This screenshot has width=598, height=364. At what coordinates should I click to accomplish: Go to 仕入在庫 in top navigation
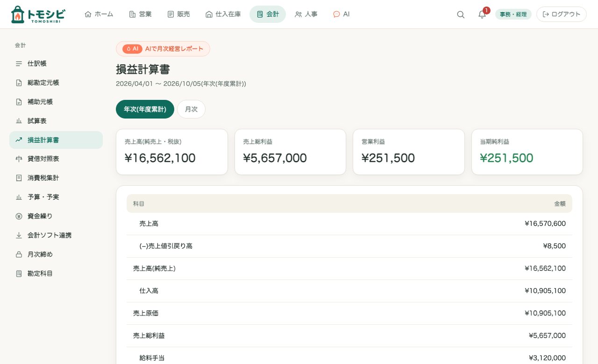(223, 14)
